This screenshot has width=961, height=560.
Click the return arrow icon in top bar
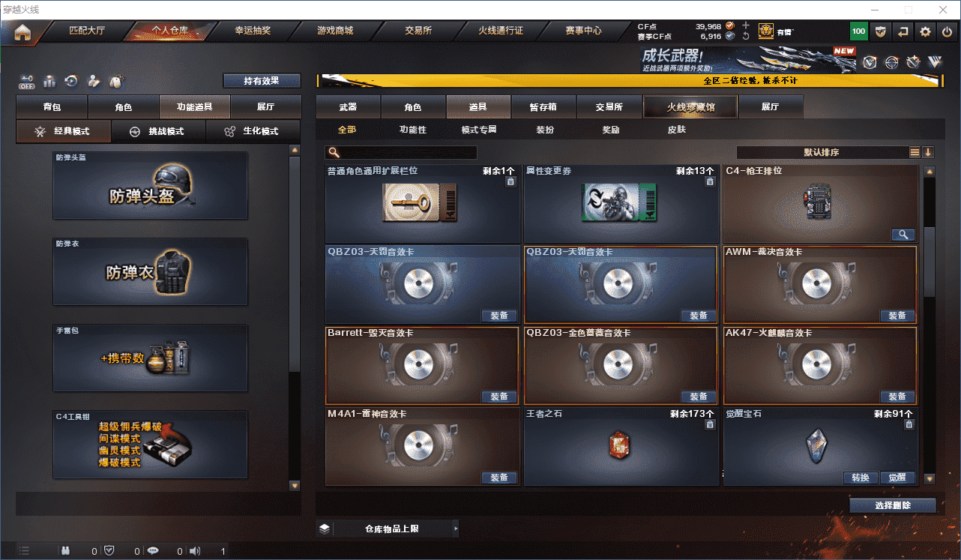point(903,31)
